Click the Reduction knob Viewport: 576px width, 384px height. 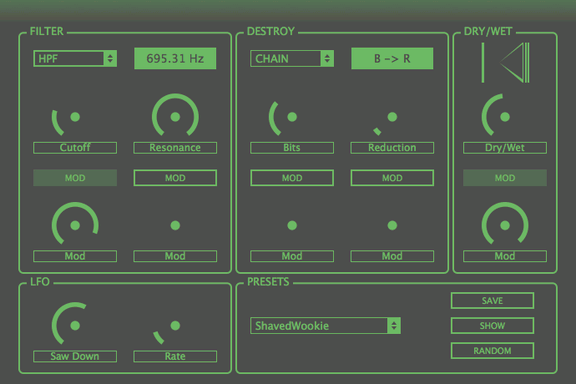(392, 117)
